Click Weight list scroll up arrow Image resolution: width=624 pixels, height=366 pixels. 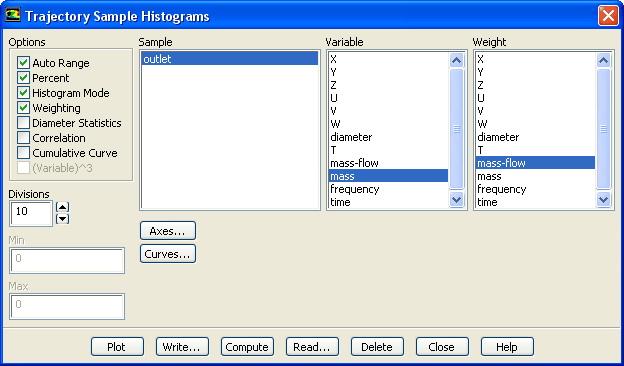coord(604,60)
